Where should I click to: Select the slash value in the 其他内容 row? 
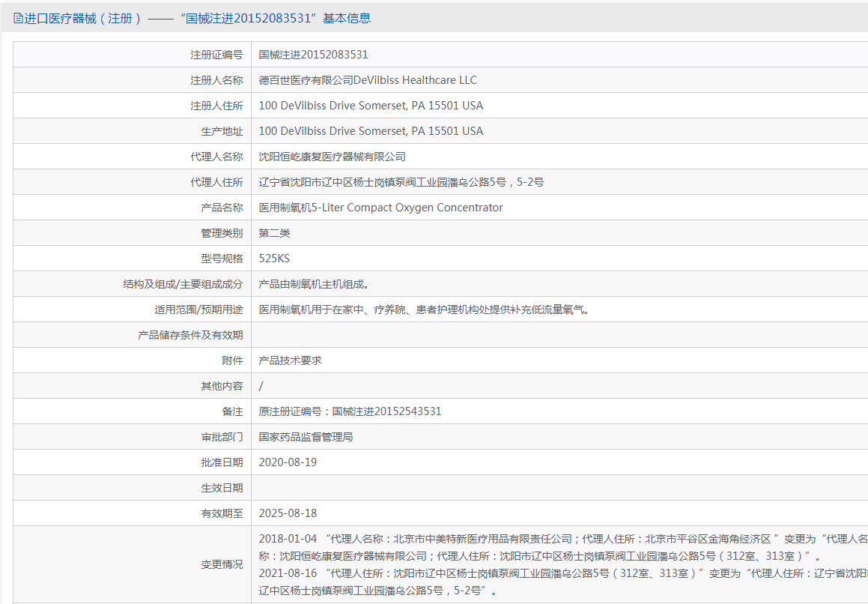[x=261, y=386]
